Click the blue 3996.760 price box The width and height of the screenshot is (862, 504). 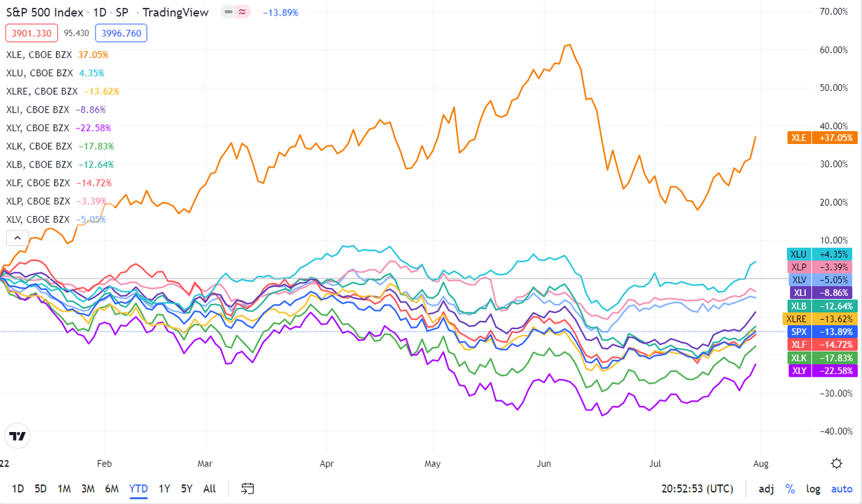tap(121, 32)
